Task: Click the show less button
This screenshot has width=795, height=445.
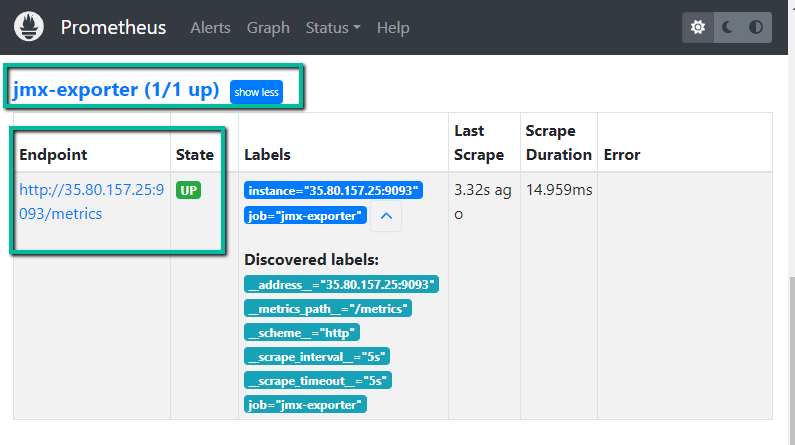Action: [x=257, y=92]
